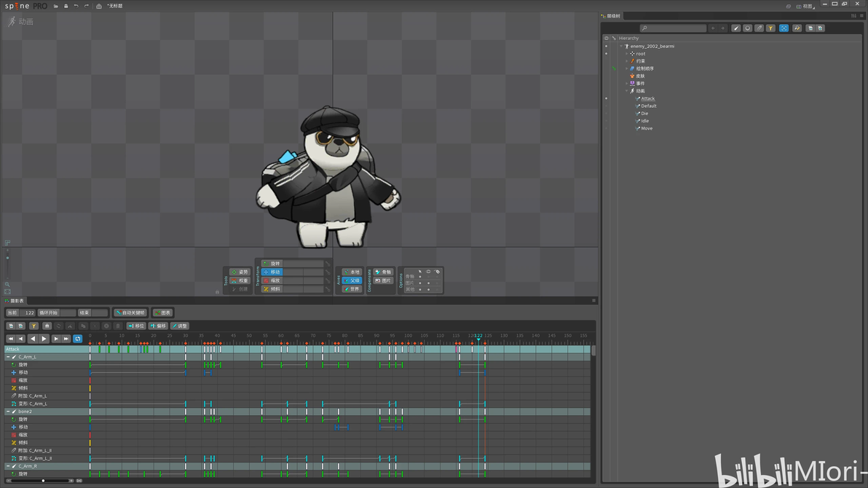Select the Pose (姿势) tool
This screenshot has height=488, width=868.
click(x=240, y=272)
